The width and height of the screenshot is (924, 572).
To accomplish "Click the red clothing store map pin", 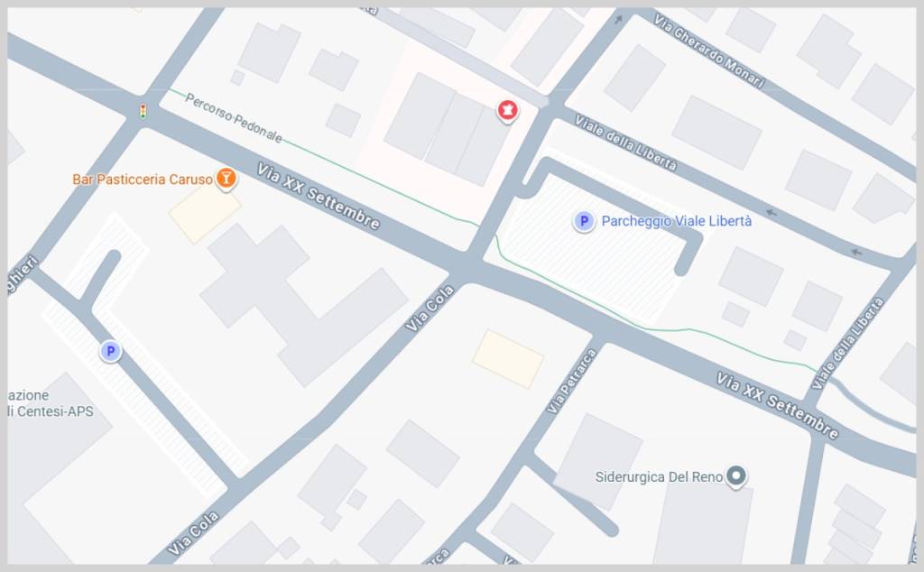I will [507, 110].
